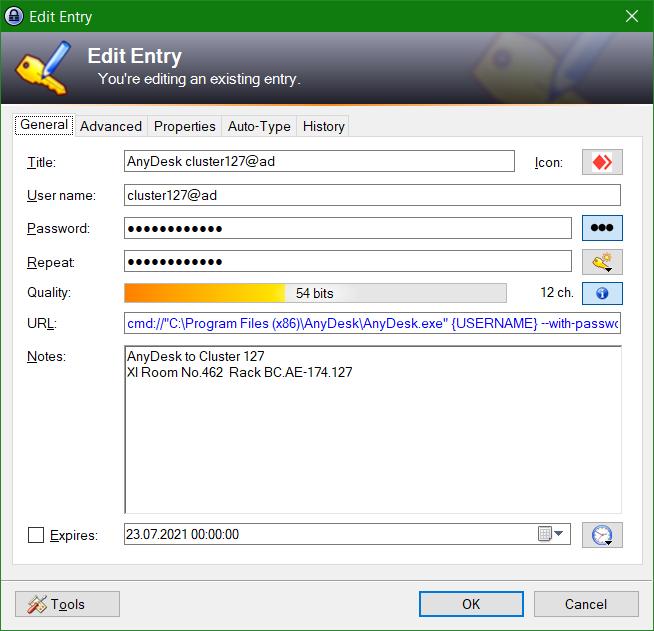Screen dimensions: 654x631
Task: Switch to the Auto-Type tab
Action: [x=259, y=126]
